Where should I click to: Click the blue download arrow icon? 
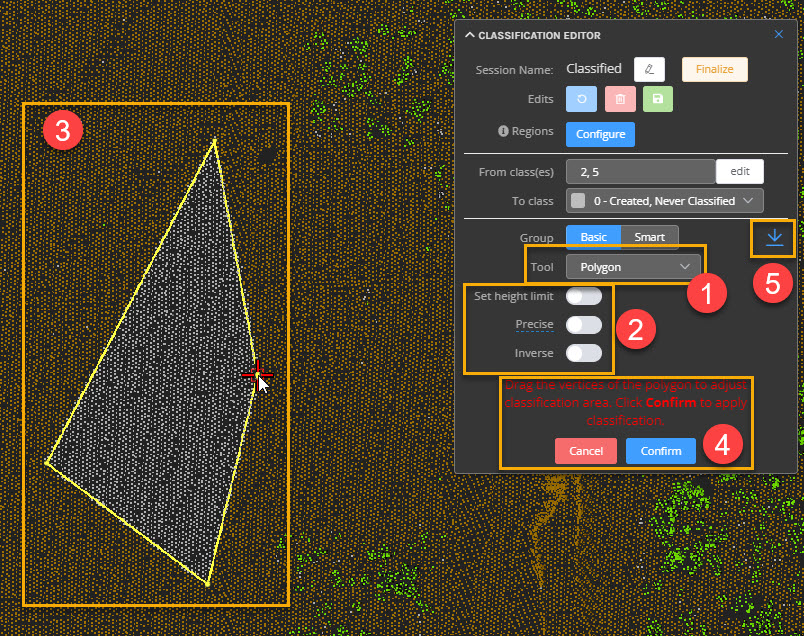point(774,238)
